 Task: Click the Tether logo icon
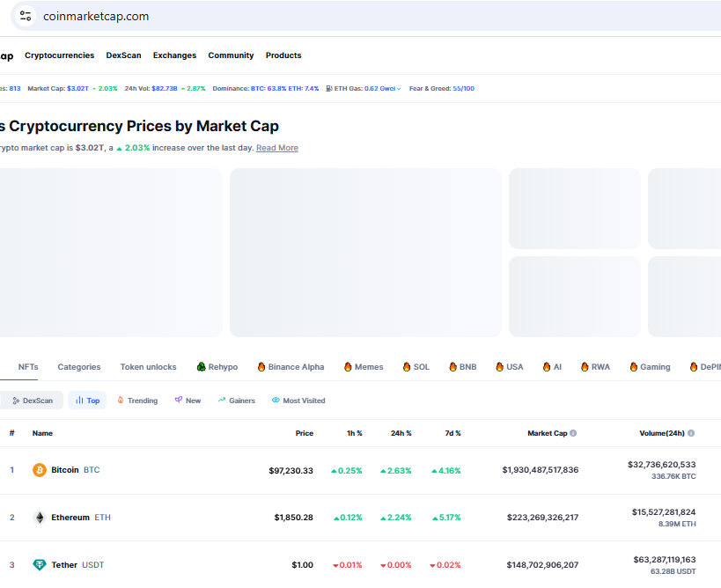coord(40,564)
